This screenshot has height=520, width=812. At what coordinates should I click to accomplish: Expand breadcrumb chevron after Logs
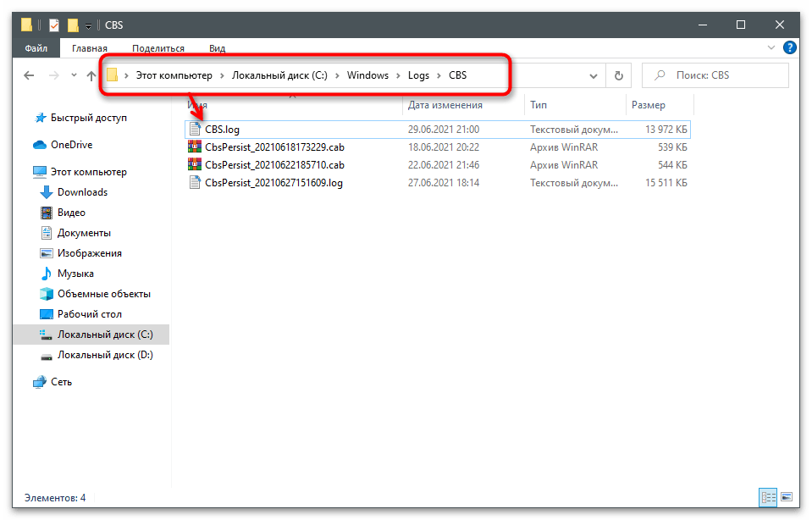pyautogui.click(x=439, y=76)
